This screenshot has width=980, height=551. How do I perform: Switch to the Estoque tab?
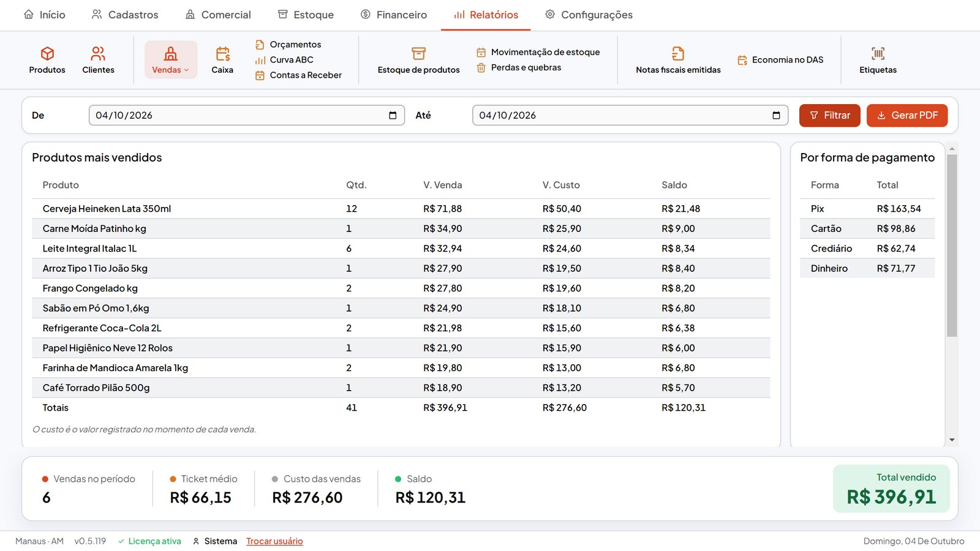pos(306,15)
